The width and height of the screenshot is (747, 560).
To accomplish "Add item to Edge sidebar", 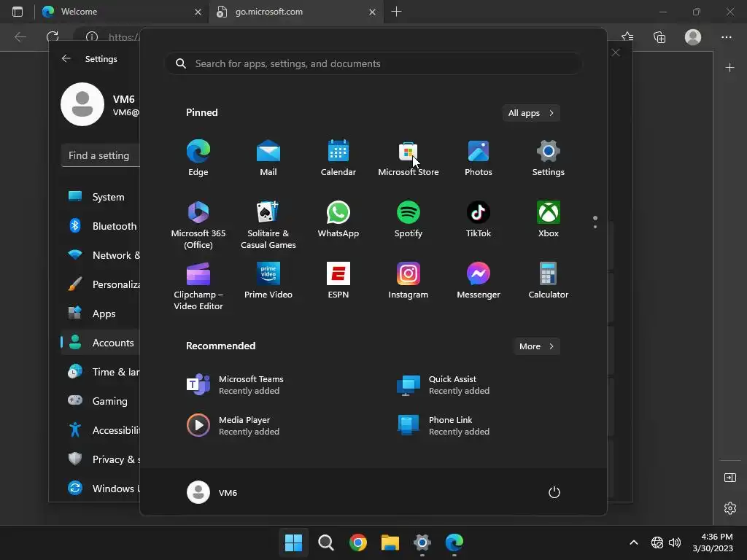I will (729, 68).
